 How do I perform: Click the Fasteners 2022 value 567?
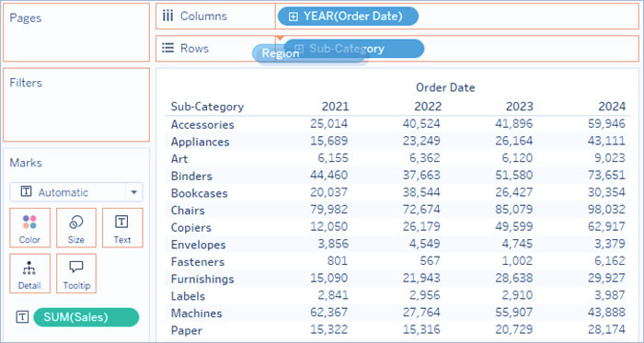coord(431,261)
